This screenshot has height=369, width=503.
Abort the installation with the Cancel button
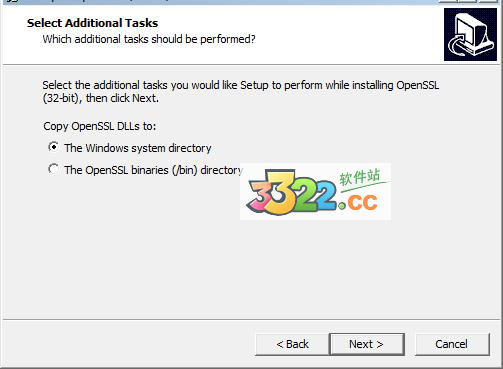click(452, 344)
